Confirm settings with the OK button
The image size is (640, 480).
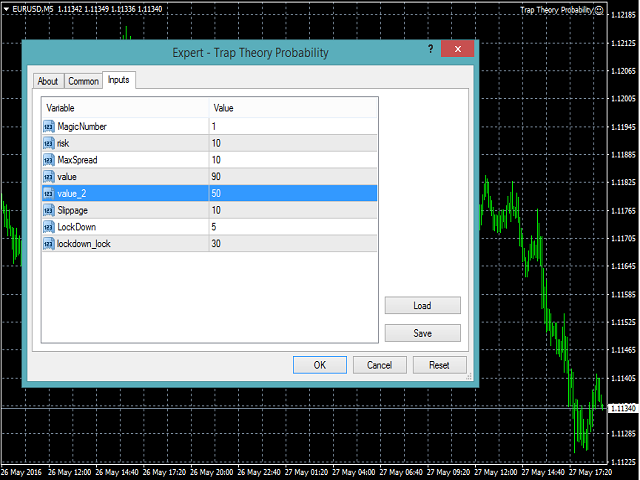pyautogui.click(x=320, y=365)
